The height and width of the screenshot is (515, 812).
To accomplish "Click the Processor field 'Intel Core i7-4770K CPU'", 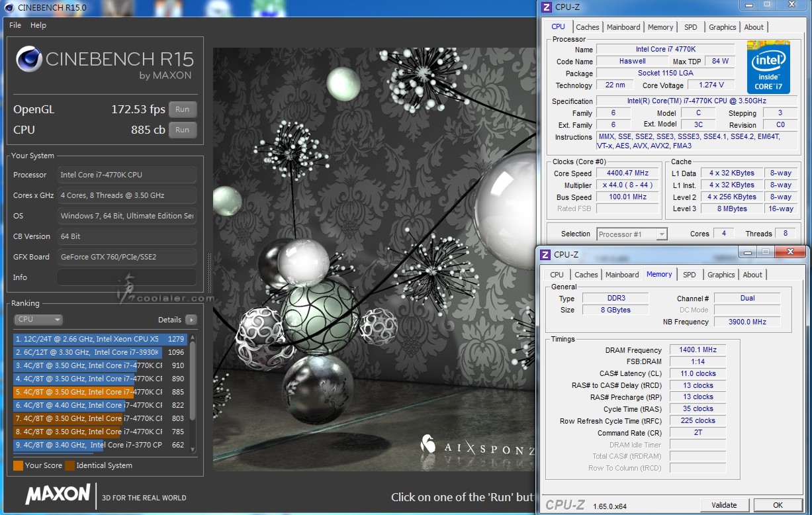I will pyautogui.click(x=127, y=175).
